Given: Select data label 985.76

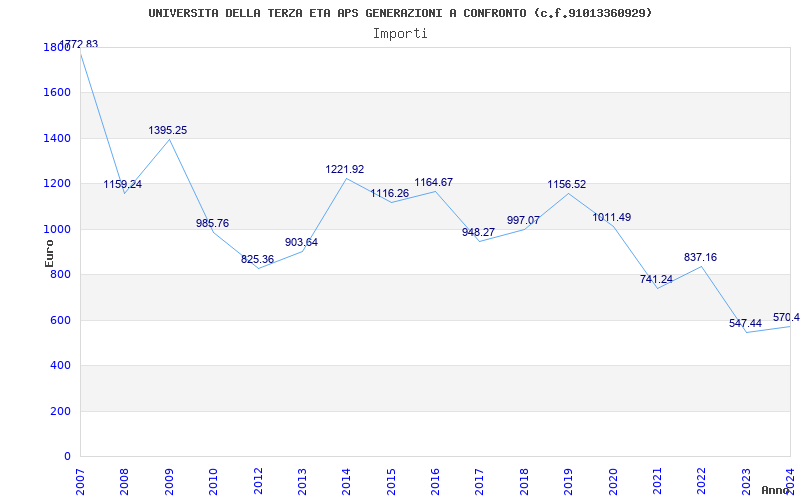Looking at the screenshot, I should (212, 223).
